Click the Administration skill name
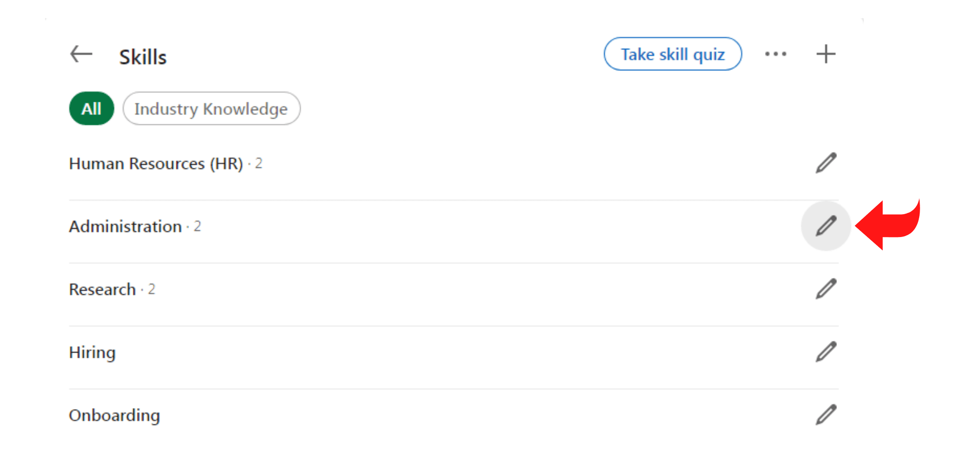This screenshot has height=456, width=980. tap(126, 226)
